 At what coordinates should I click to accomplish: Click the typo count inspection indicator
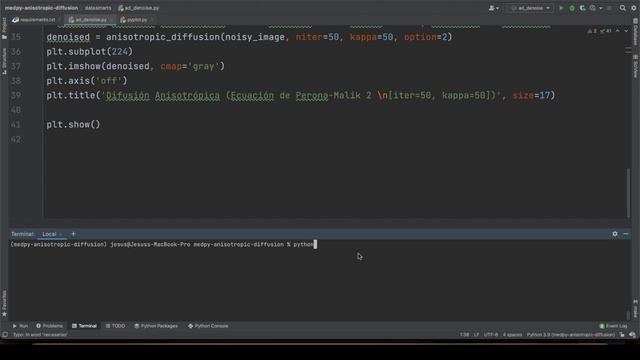pos(606,31)
